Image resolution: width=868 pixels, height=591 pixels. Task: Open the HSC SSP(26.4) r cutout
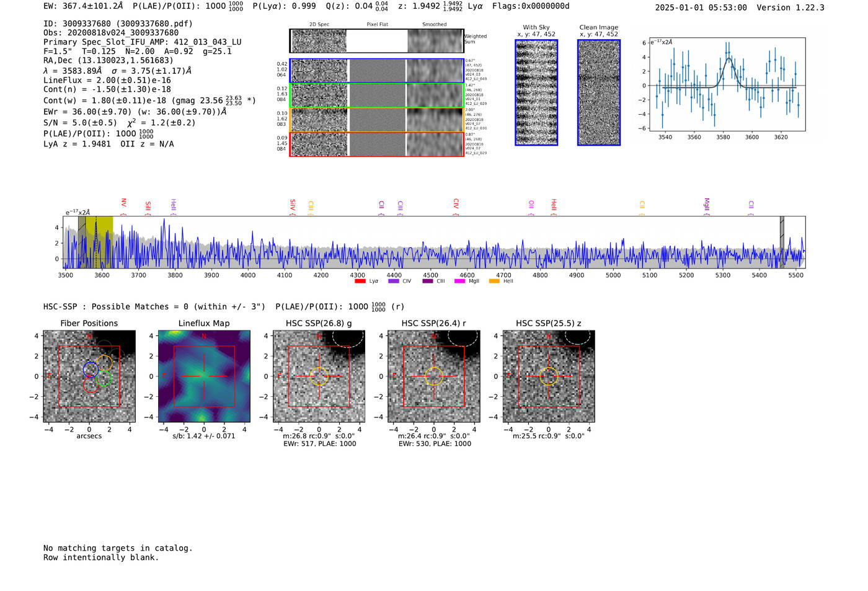434,376
